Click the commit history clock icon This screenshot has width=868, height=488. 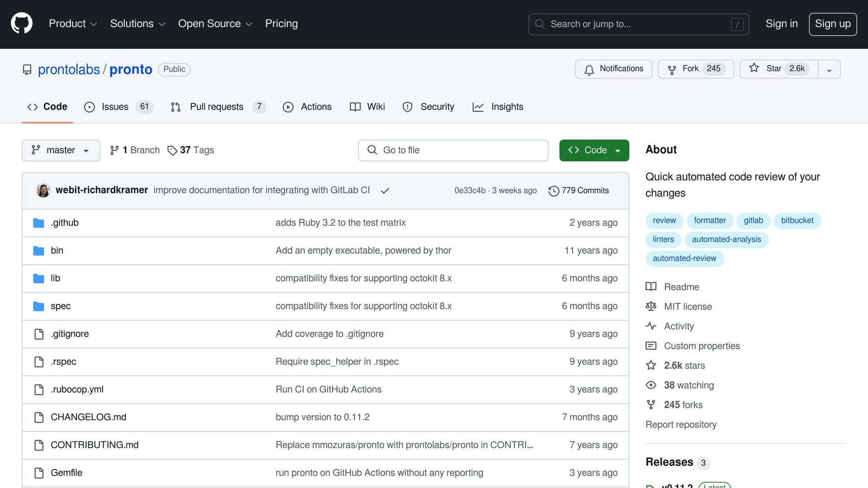point(554,191)
